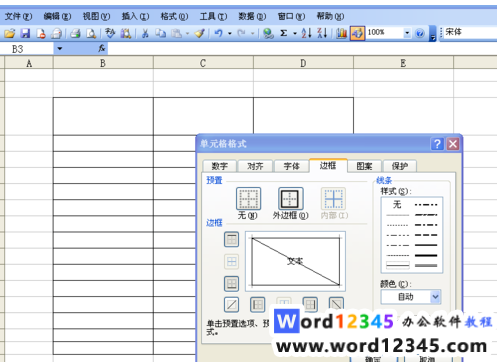Click the Undo arrow icon
Screen dimensions: 497x362
tap(219, 33)
